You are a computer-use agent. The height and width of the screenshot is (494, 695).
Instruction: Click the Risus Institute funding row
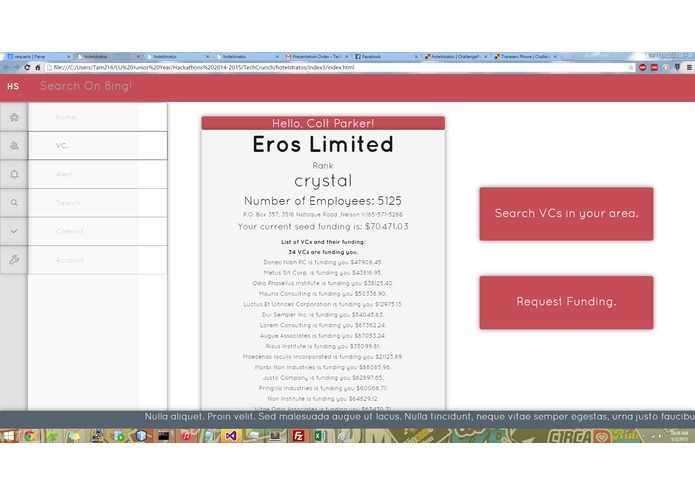coord(323,346)
